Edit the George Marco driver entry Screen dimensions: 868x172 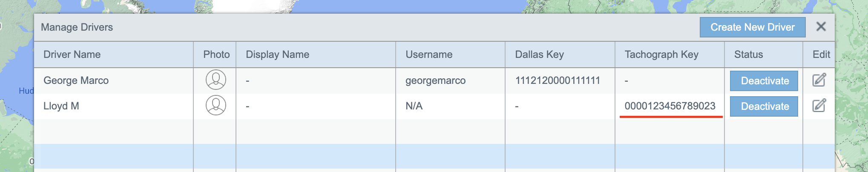coord(819,80)
